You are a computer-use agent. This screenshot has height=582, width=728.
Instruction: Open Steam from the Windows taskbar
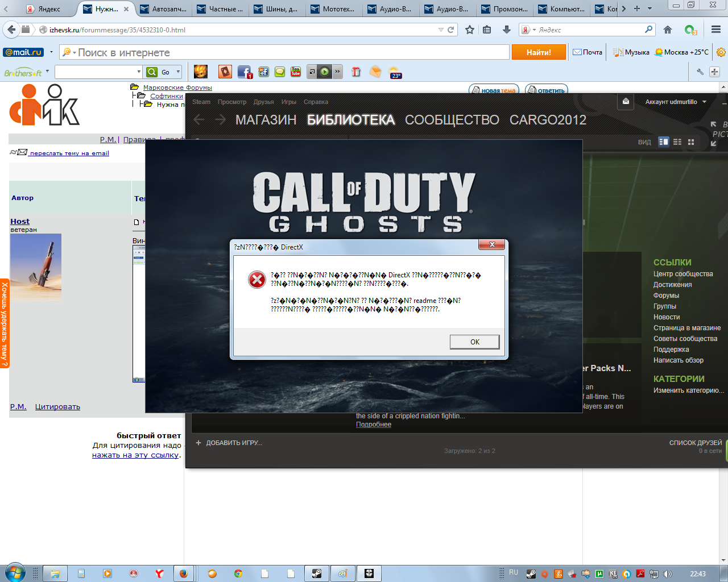(316, 573)
